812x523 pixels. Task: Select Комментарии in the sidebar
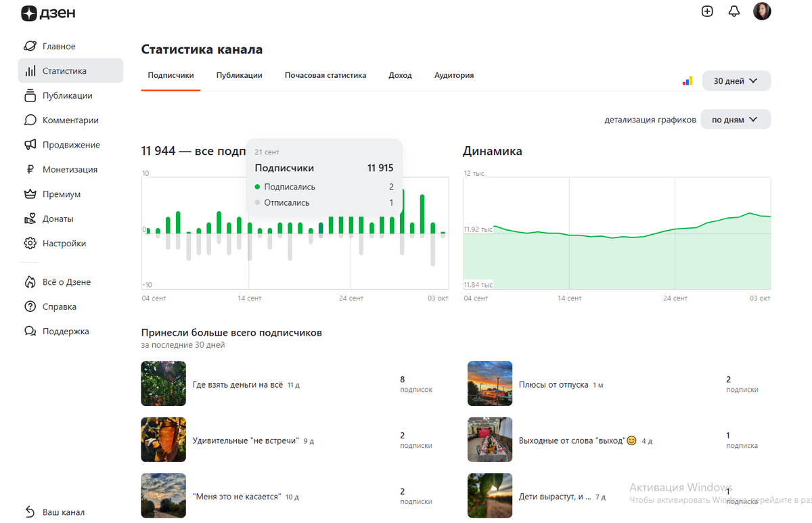pos(70,120)
